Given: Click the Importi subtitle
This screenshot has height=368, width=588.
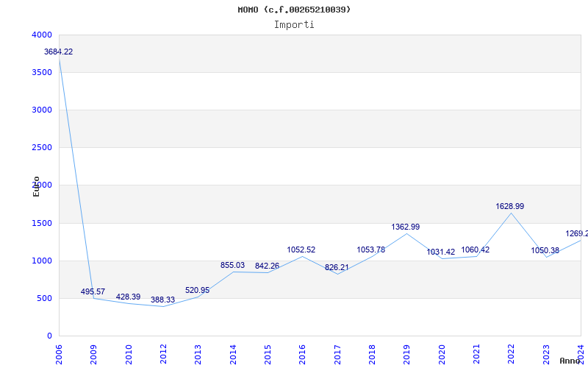Looking at the screenshot, I should point(294,25).
